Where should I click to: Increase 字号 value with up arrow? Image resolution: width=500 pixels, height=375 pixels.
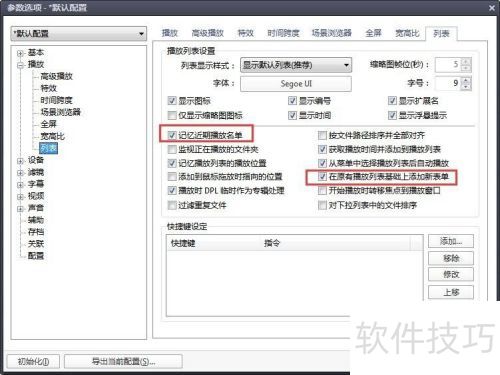click(x=466, y=80)
